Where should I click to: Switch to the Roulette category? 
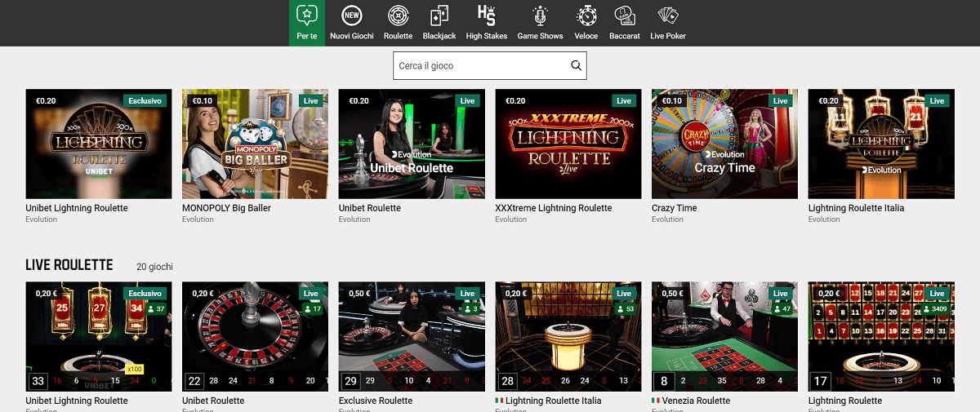tap(398, 23)
